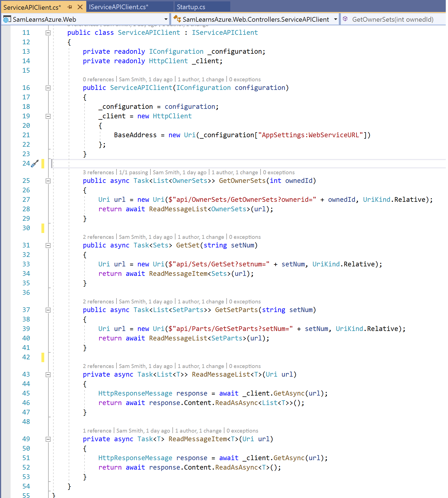
Task: Switch to the IServiceAPIClient.cs tab
Action: 118,7
